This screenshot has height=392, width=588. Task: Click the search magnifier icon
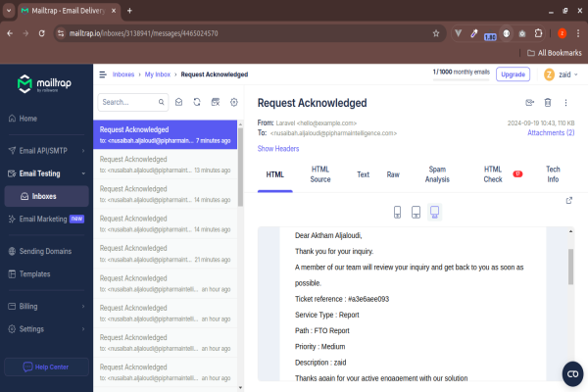tap(162, 102)
